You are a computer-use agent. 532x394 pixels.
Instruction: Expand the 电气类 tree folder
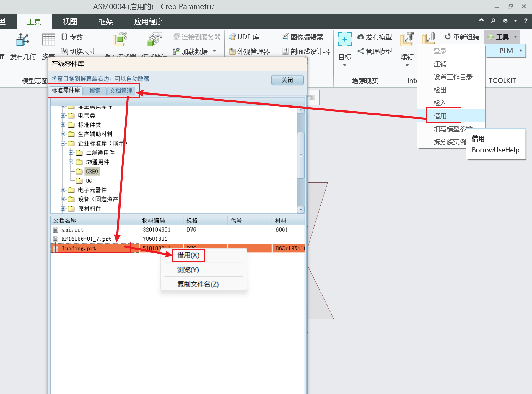(x=63, y=115)
